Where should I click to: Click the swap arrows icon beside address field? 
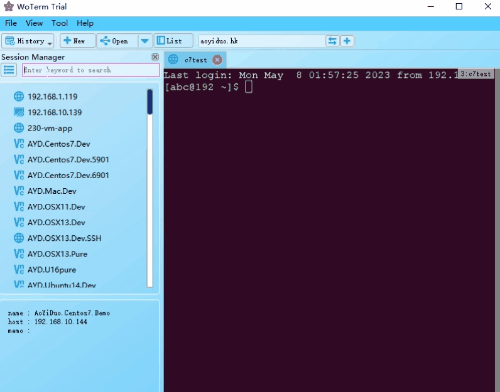click(332, 41)
